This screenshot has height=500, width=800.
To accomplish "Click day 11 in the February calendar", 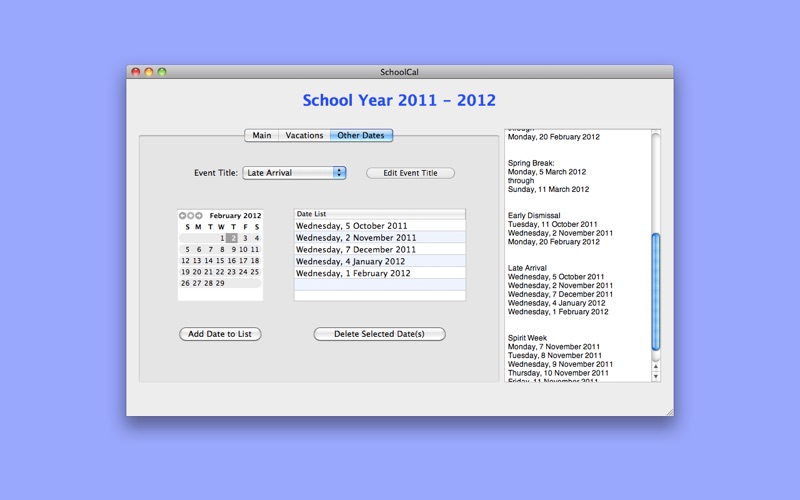I will tap(255, 249).
